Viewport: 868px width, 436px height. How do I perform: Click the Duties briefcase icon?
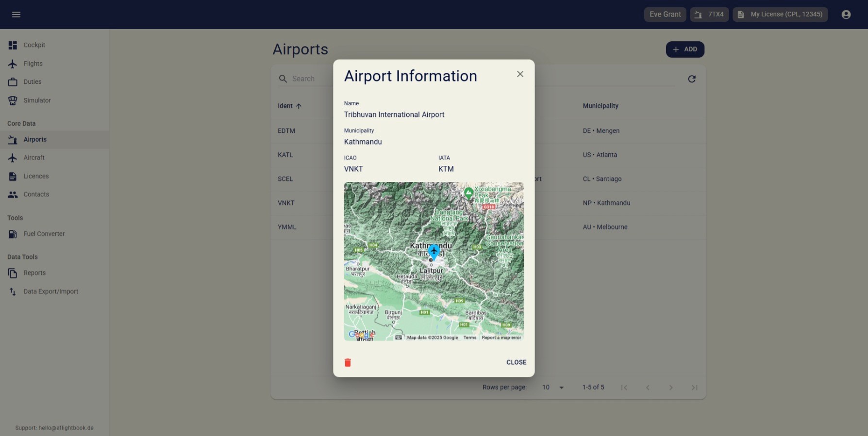click(x=13, y=82)
